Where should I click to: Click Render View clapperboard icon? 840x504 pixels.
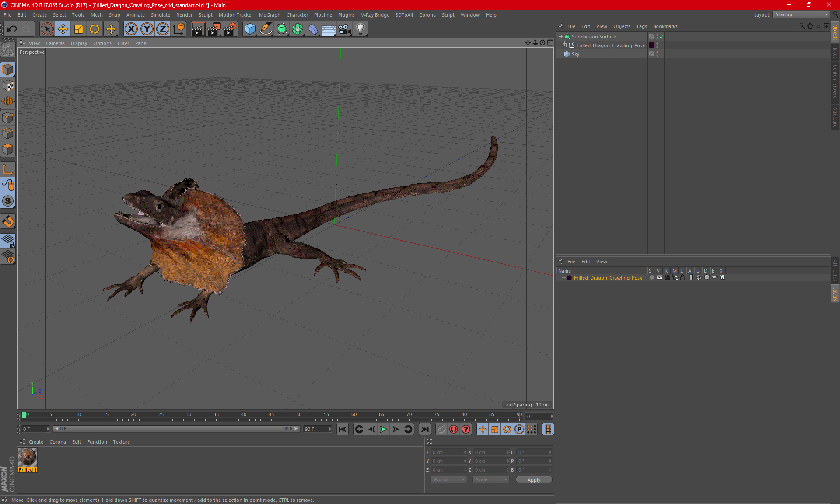pyautogui.click(x=198, y=29)
